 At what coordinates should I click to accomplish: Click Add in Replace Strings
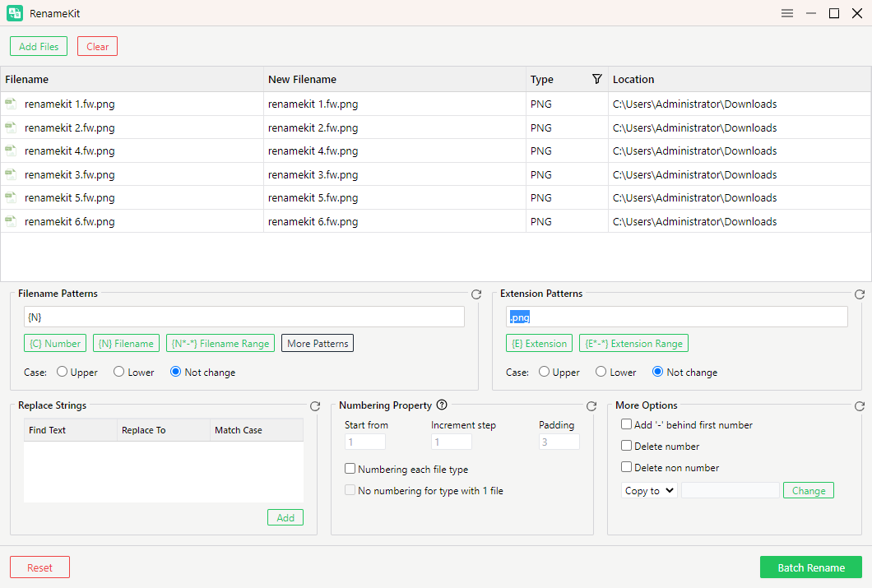click(285, 517)
